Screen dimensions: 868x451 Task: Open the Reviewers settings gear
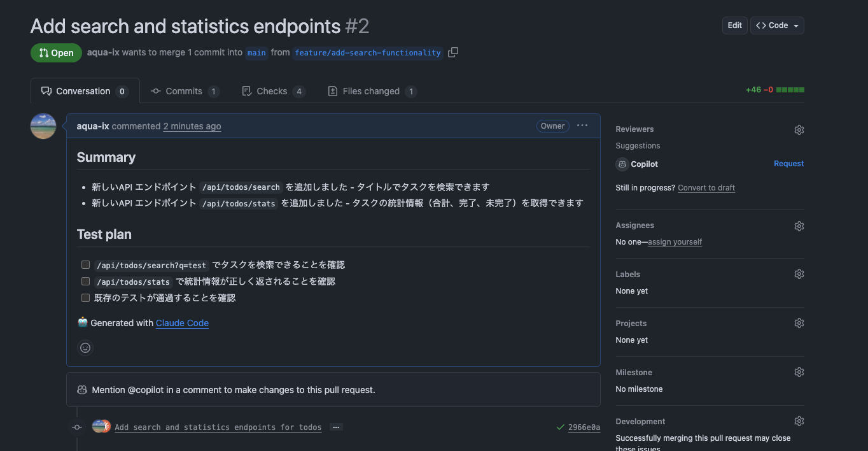(x=799, y=129)
